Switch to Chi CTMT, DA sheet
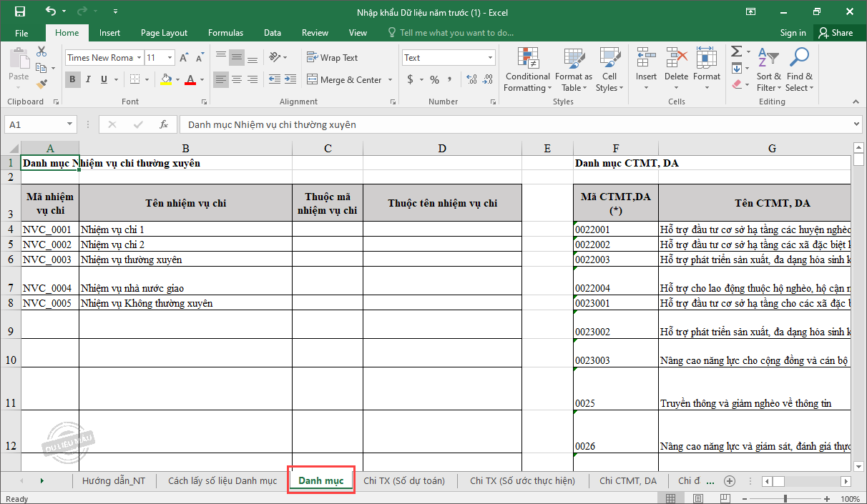 (627, 480)
